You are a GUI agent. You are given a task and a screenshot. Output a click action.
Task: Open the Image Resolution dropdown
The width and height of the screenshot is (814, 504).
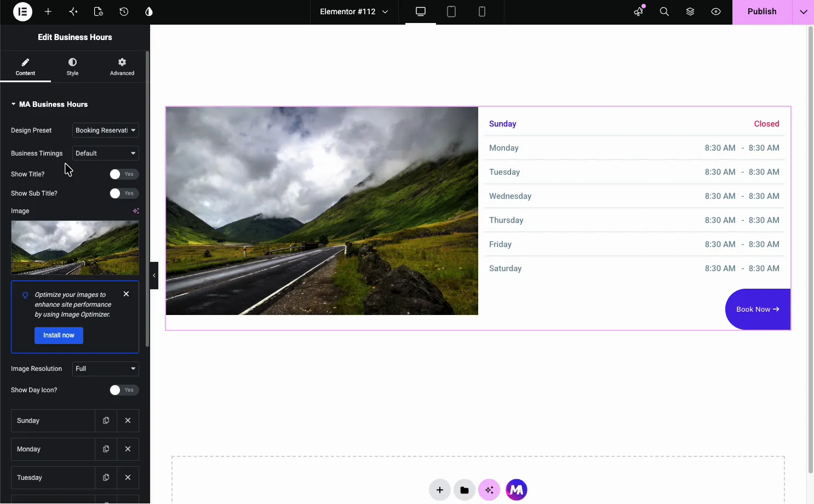point(106,369)
